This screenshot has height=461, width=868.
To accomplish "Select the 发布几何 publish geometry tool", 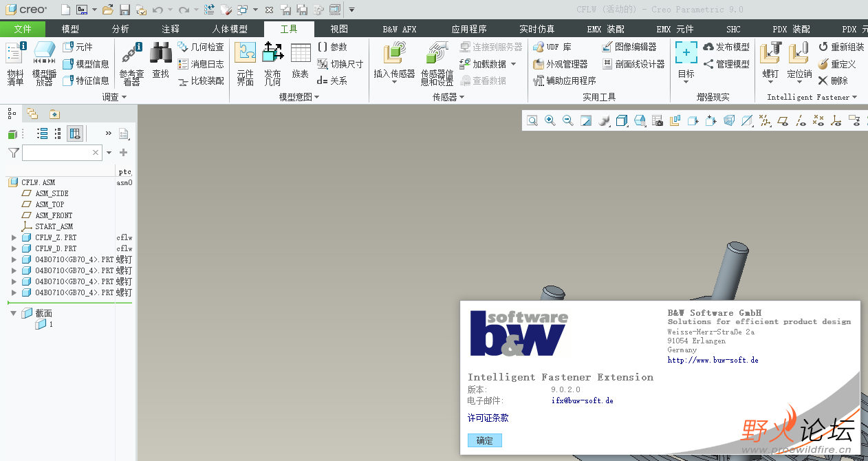I will tap(273, 63).
